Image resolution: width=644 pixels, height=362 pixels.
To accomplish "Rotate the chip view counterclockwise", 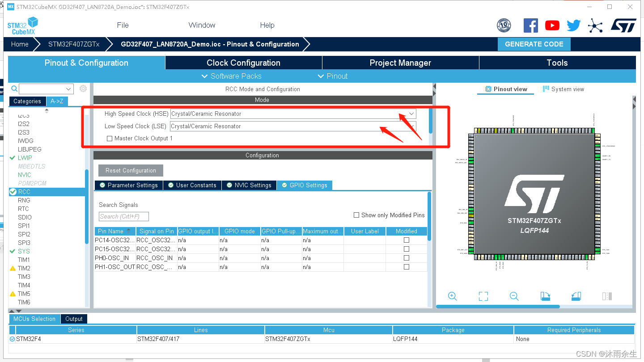I will click(x=576, y=296).
